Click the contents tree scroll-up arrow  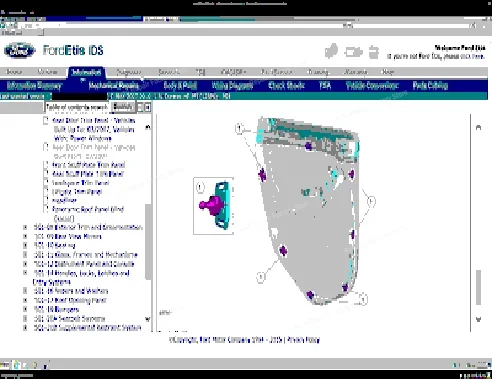pyautogui.click(x=148, y=127)
